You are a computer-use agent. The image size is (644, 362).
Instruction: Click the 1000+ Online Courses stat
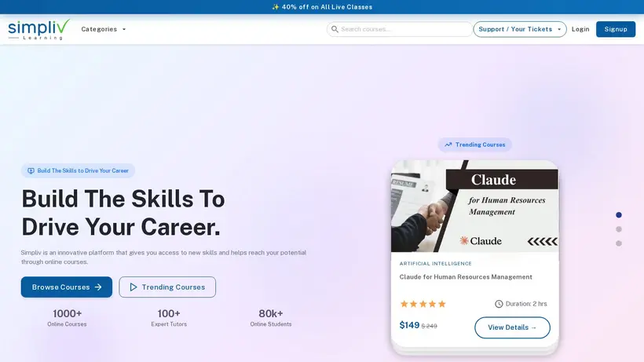tap(67, 318)
